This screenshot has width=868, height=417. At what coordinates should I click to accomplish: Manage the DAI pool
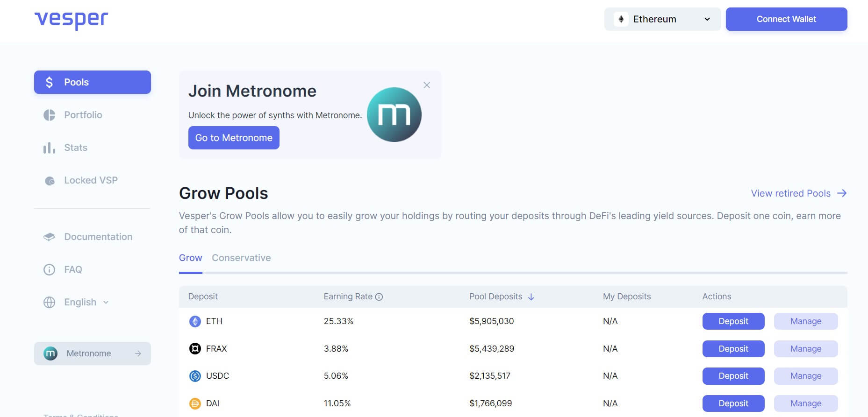coord(806,403)
